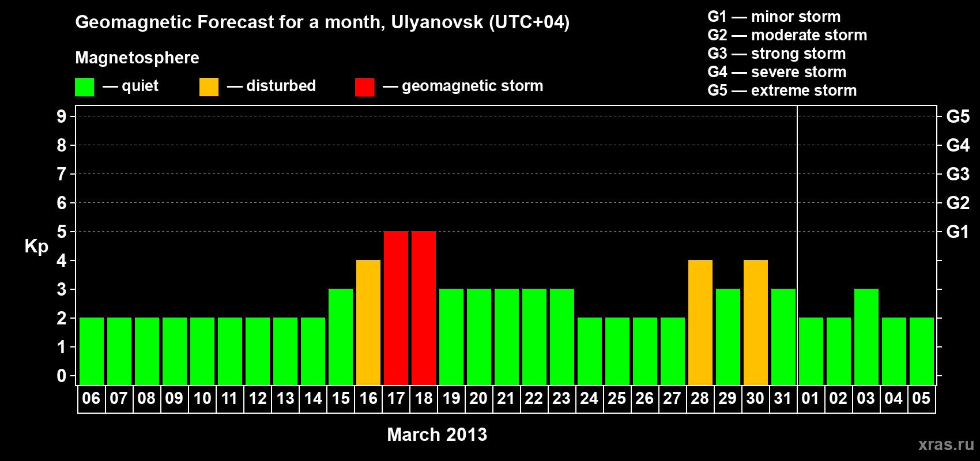The width and height of the screenshot is (980, 461).
Task: Select the green bar for day 06
Action: pyautogui.click(x=92, y=352)
